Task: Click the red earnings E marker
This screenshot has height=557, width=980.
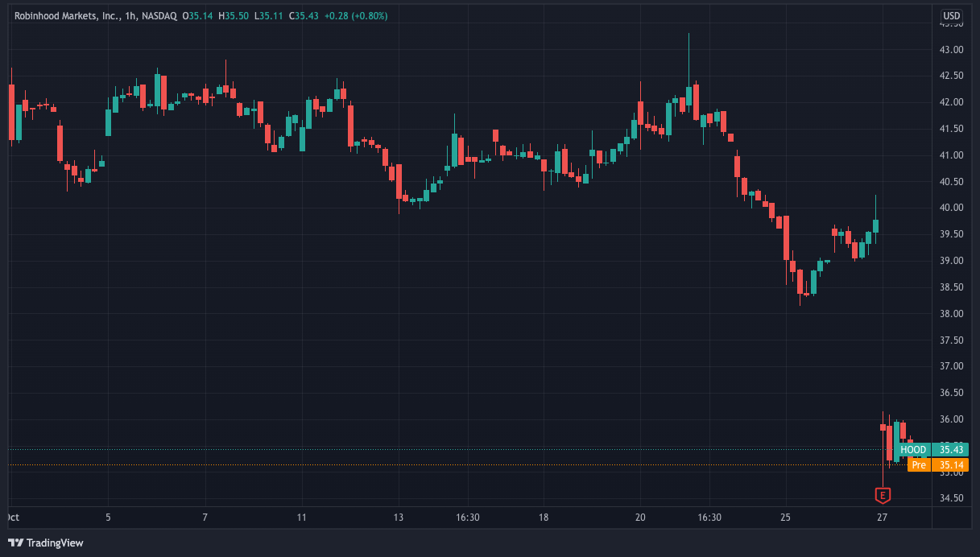Action: [x=883, y=495]
